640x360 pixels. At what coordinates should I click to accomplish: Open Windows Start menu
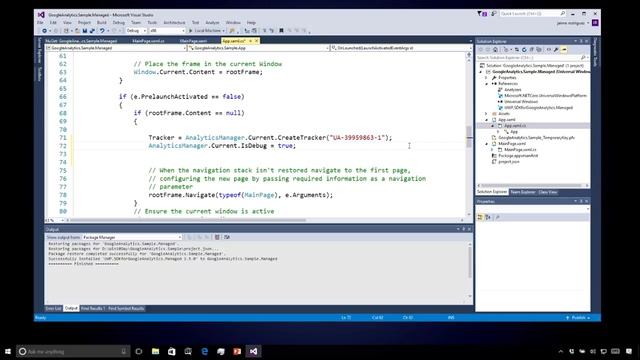point(8,351)
